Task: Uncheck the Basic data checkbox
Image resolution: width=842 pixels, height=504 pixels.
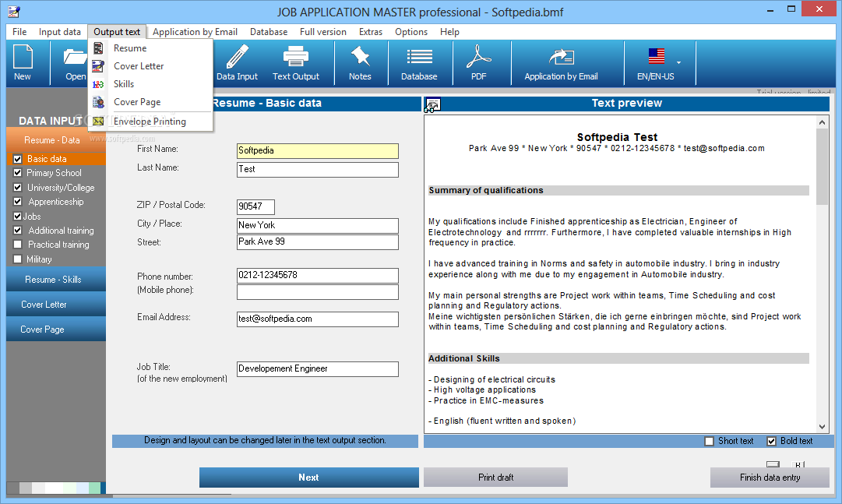Action: click(18, 159)
